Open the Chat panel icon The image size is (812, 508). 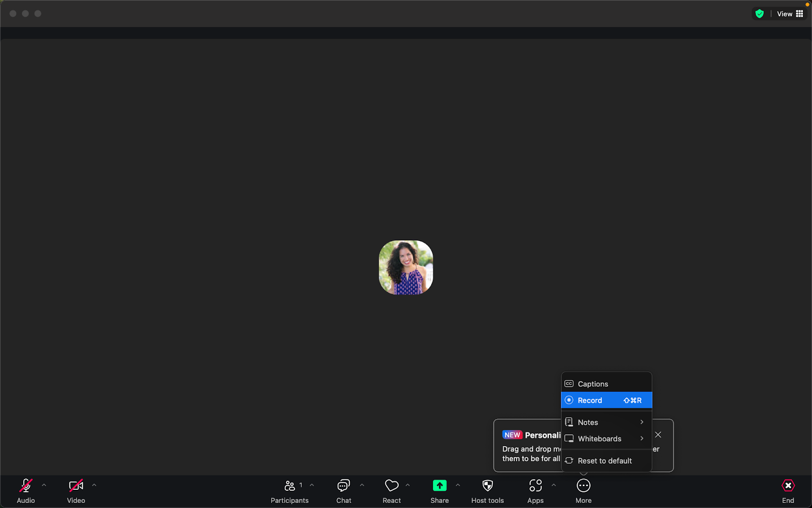click(344, 486)
